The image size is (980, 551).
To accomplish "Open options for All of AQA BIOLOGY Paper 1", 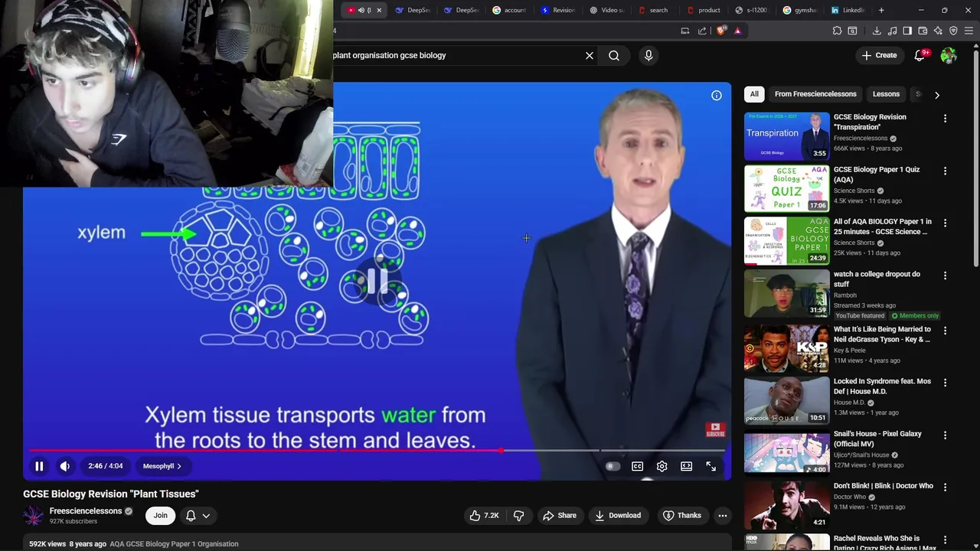I will (x=945, y=223).
